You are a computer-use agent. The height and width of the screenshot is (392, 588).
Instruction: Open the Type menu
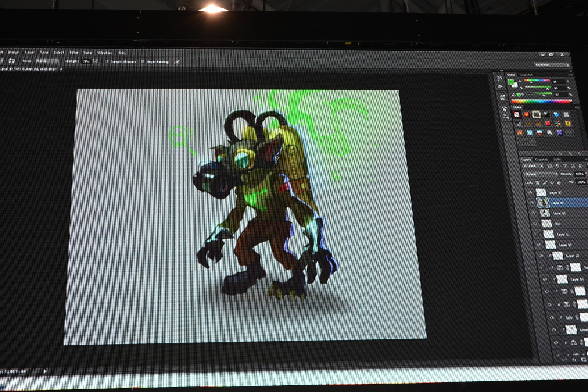44,52
